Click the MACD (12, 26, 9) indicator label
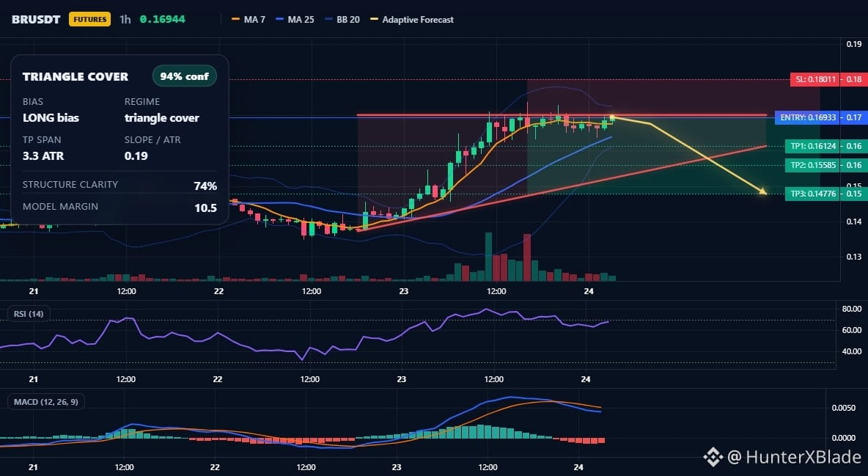This screenshot has width=868, height=476. (x=46, y=402)
